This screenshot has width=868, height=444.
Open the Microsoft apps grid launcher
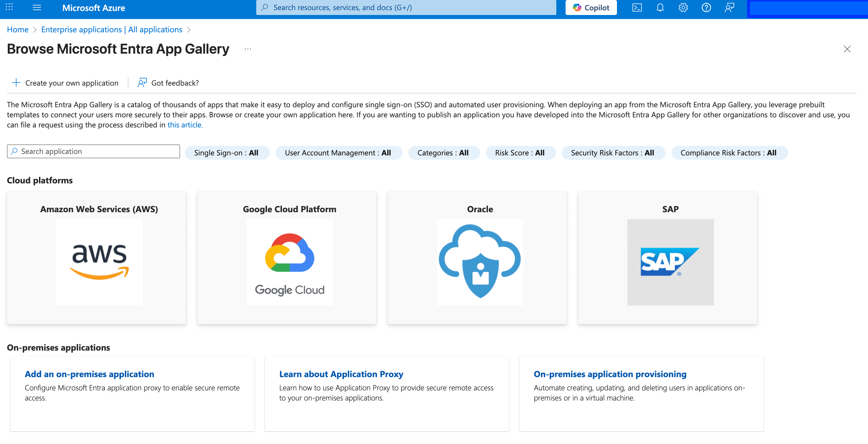click(10, 8)
